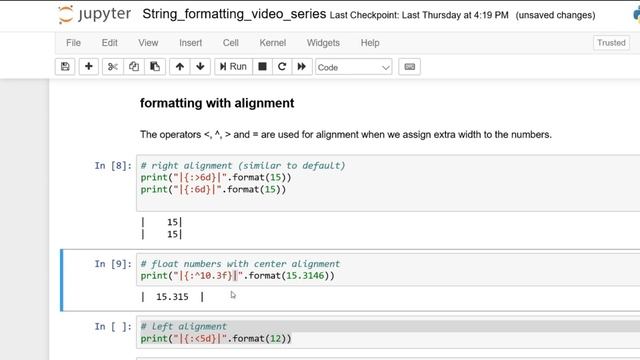Click the print line with {:6d}
This screenshot has height=360, width=640.
tap(213, 189)
